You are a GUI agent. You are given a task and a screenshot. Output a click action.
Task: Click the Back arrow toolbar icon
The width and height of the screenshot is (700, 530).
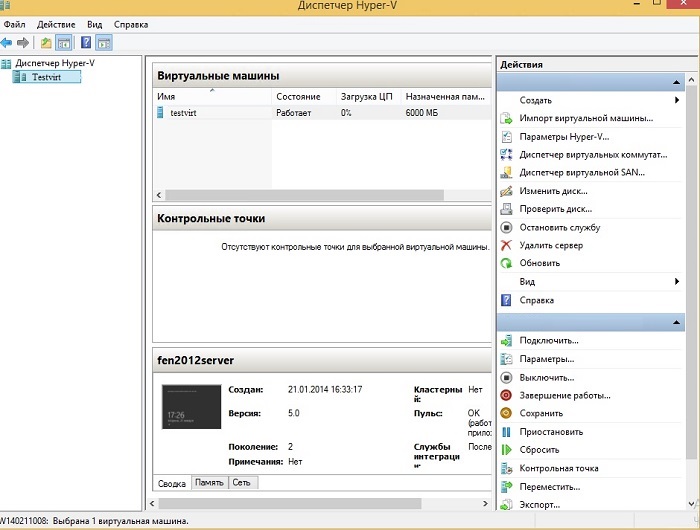pyautogui.click(x=6, y=43)
